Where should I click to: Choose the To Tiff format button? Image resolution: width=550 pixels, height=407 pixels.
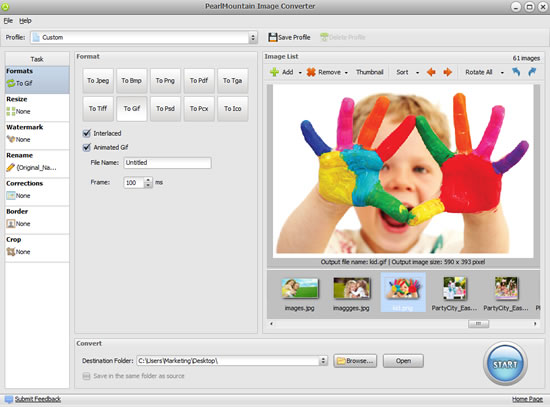[x=98, y=109]
